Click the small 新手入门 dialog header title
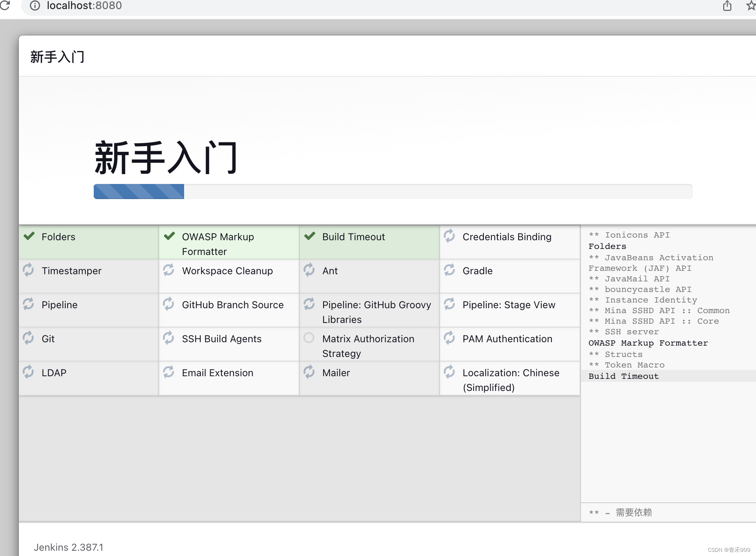Screen dimensions: 756x556 (x=57, y=57)
